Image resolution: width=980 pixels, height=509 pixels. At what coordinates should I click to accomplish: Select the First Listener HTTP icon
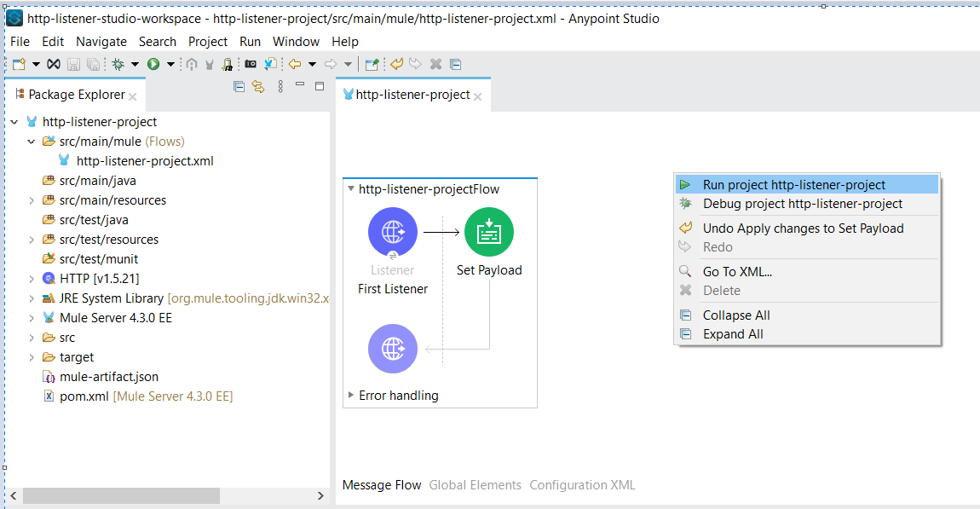[x=393, y=232]
